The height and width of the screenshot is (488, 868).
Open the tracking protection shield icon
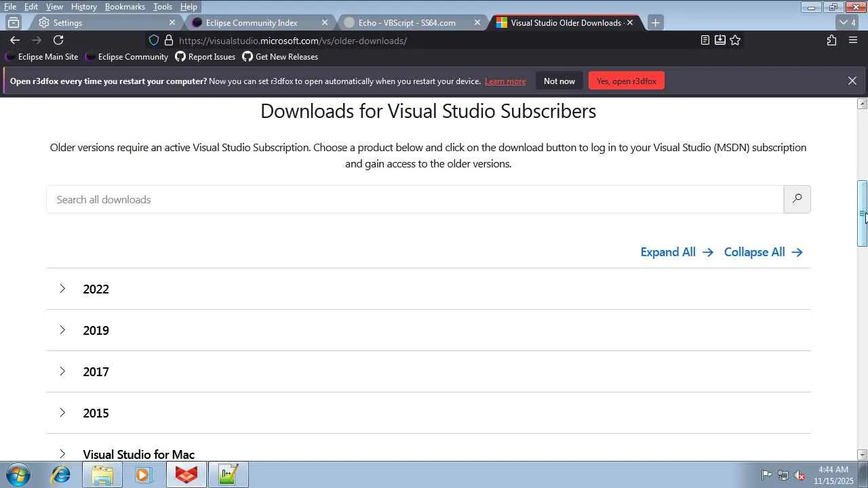pos(154,41)
